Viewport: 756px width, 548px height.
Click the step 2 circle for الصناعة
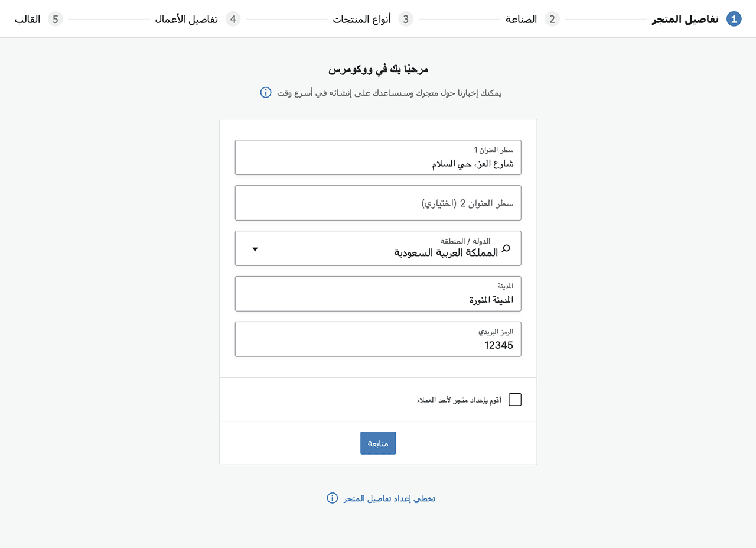pos(552,18)
